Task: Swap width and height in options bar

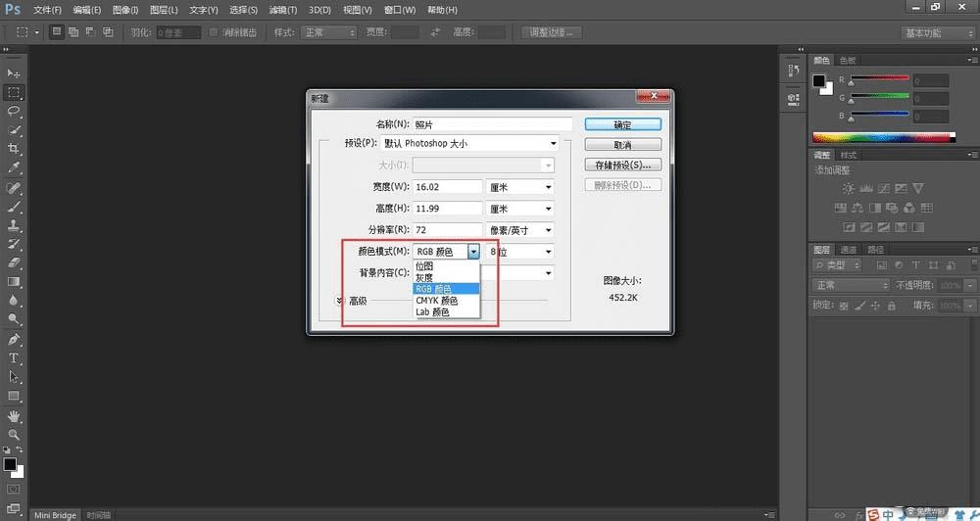Action: coord(435,32)
